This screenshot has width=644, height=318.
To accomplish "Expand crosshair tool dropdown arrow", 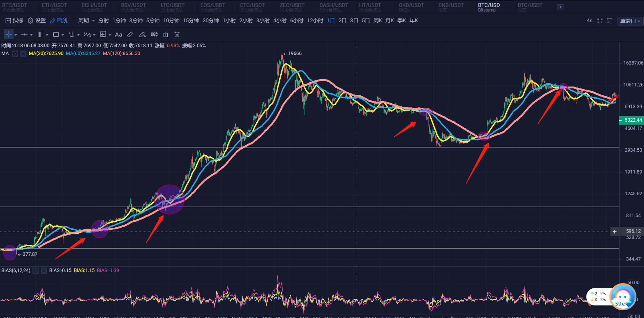I will pyautogui.click(x=16, y=35).
